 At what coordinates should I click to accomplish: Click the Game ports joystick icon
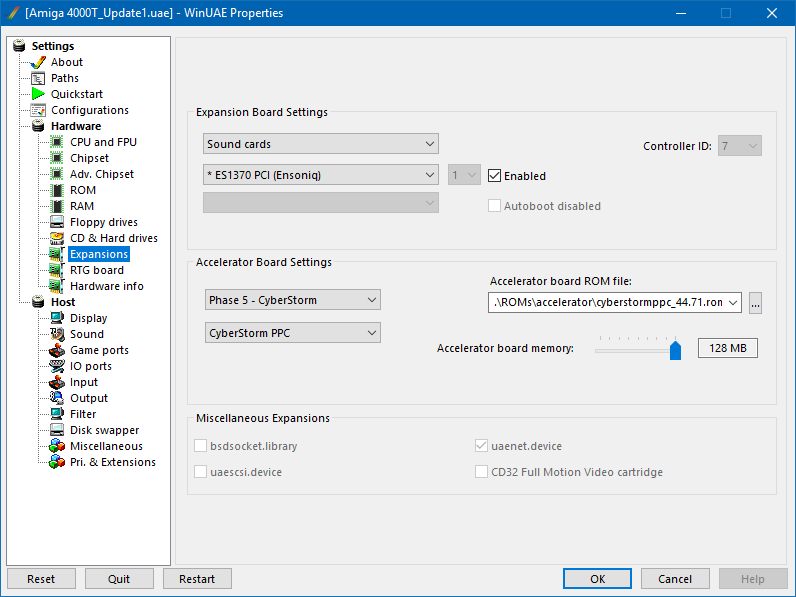(x=58, y=350)
